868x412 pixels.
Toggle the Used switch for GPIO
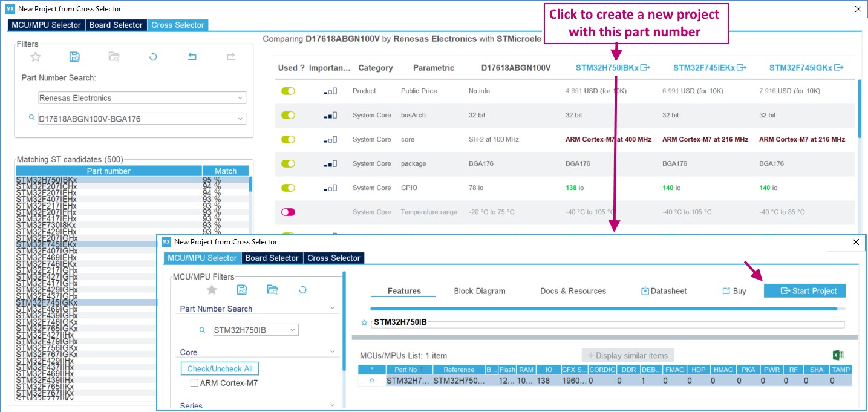[x=288, y=188]
